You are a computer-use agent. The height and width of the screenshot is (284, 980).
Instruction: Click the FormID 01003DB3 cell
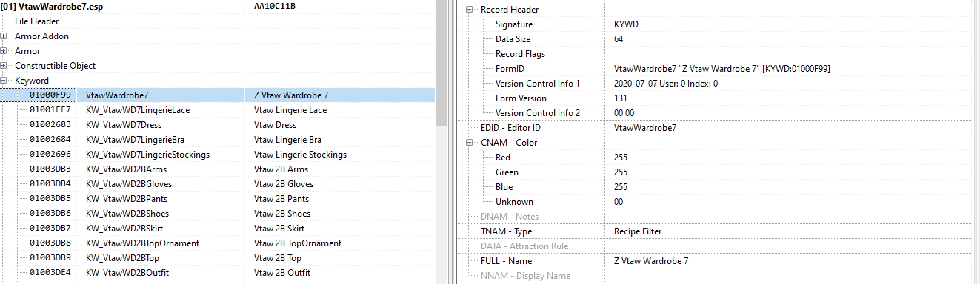[x=50, y=169]
